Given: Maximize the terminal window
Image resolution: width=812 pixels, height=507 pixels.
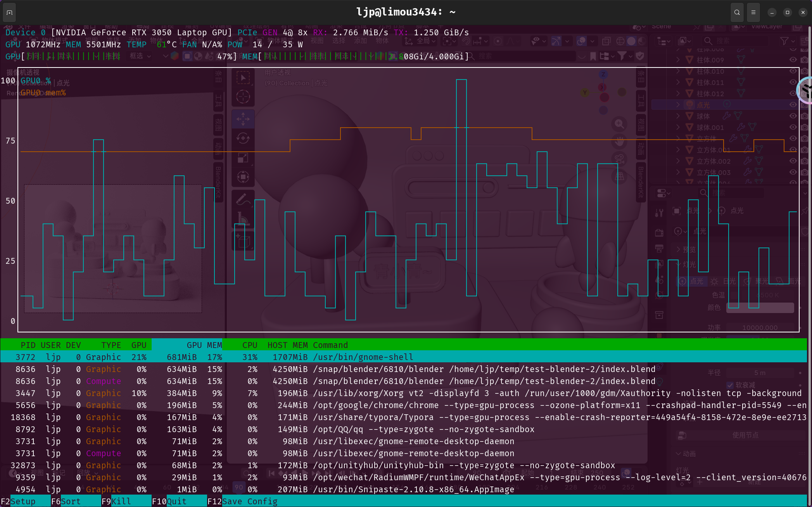Looking at the screenshot, I should pos(787,12).
